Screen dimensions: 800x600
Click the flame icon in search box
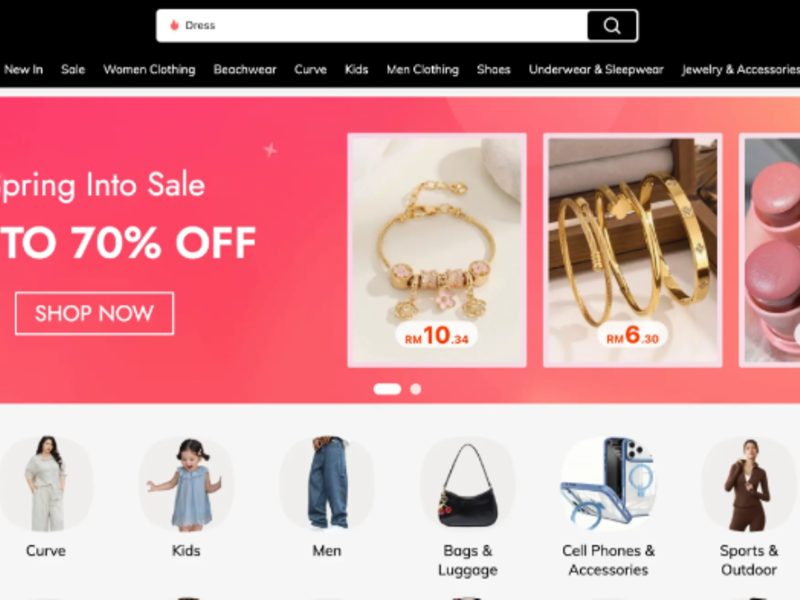click(174, 25)
